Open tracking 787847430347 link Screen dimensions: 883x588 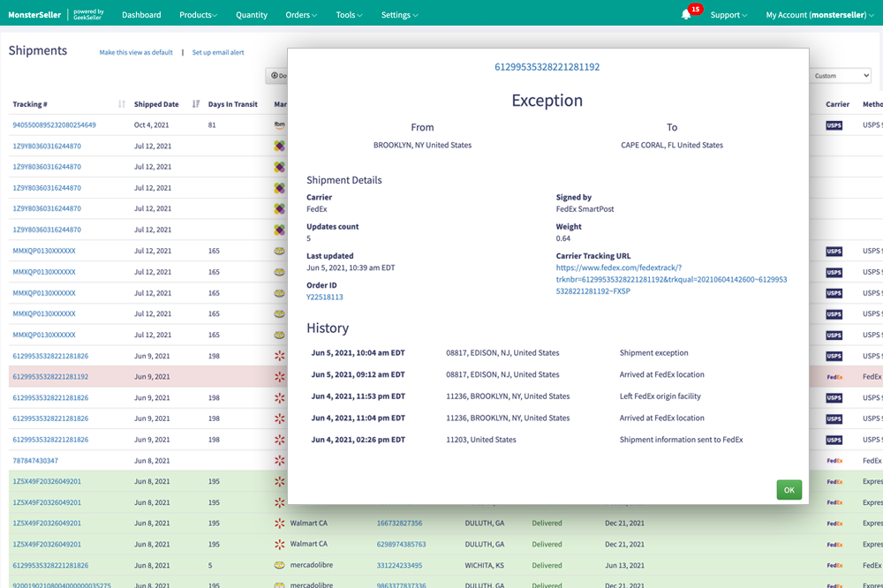click(35, 461)
